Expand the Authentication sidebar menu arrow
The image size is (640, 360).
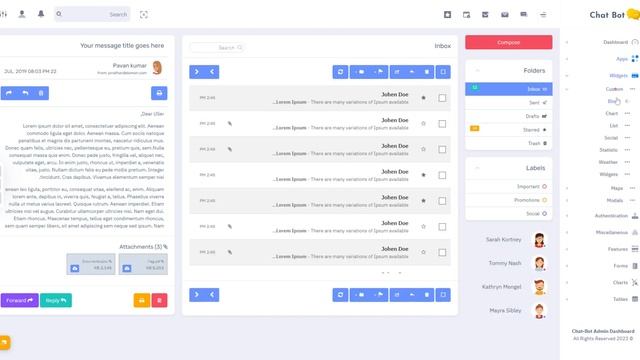pyautogui.click(x=567, y=216)
